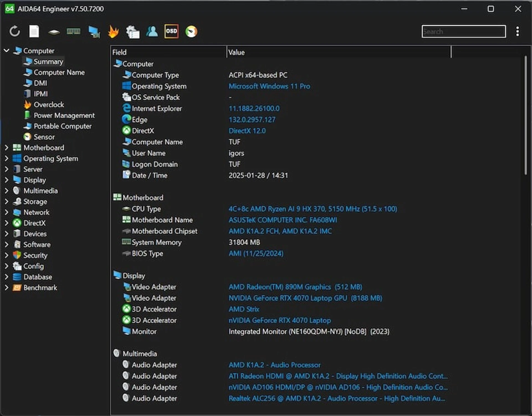
Task: Click the user profile toolbar icon
Action: click(152, 31)
